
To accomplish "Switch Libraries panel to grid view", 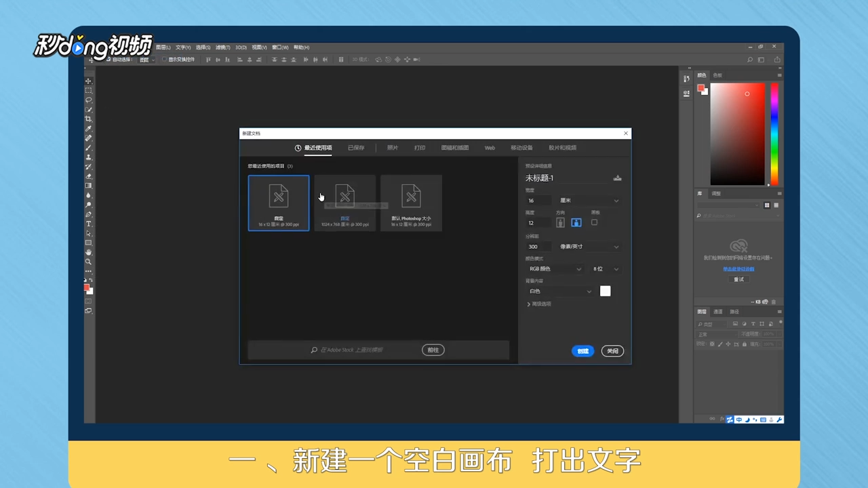I will [x=767, y=205].
